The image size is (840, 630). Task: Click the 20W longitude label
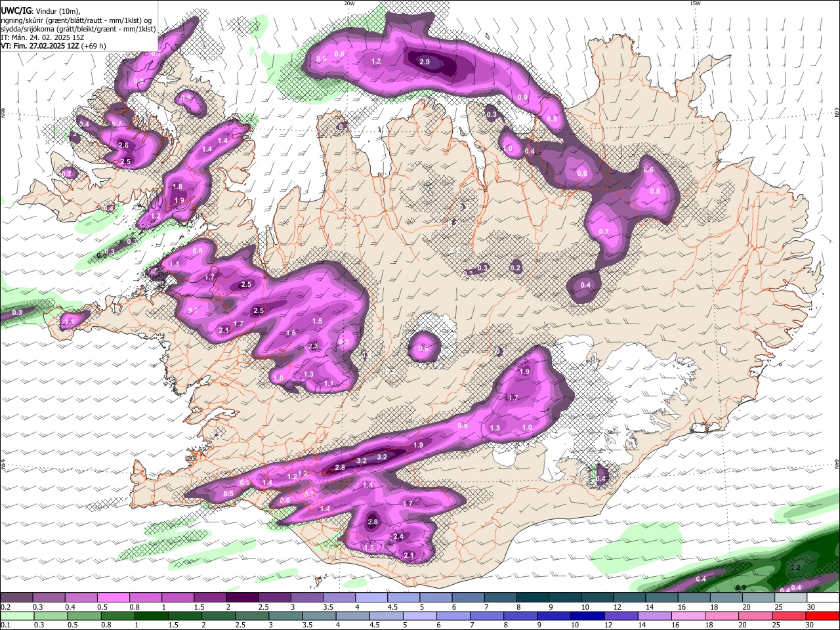point(349,3)
